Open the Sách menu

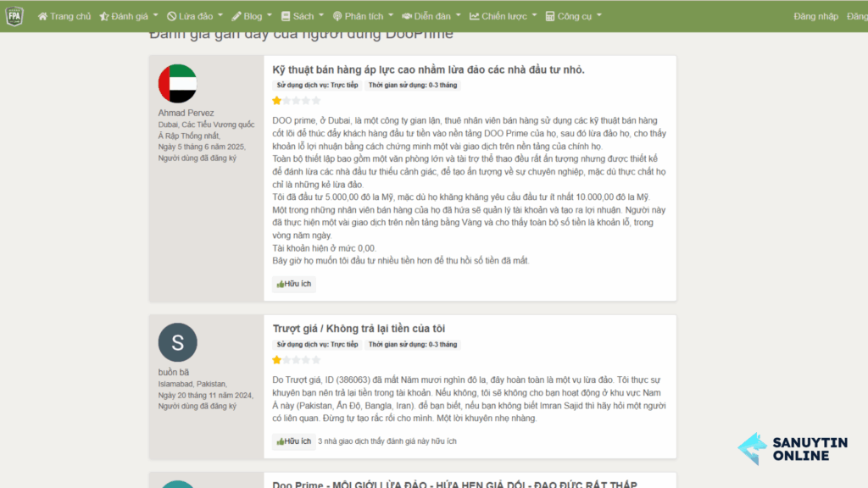pos(303,17)
